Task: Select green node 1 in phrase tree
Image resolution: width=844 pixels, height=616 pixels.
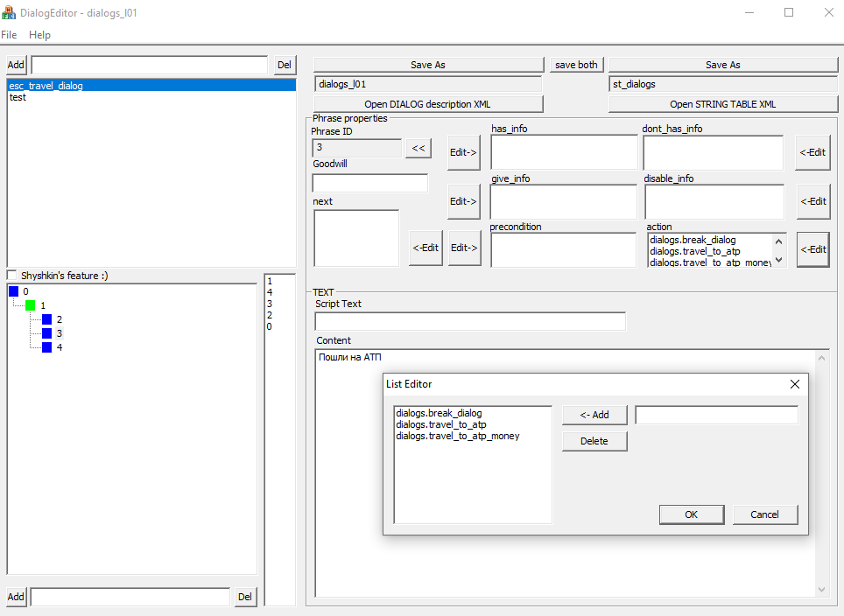Action: (31, 305)
